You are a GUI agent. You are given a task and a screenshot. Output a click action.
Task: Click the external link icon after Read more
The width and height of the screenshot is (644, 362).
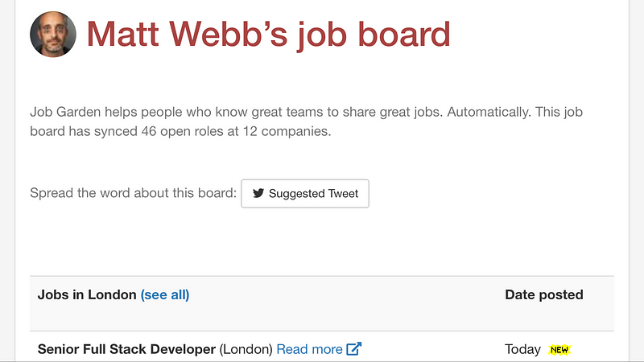click(353, 349)
